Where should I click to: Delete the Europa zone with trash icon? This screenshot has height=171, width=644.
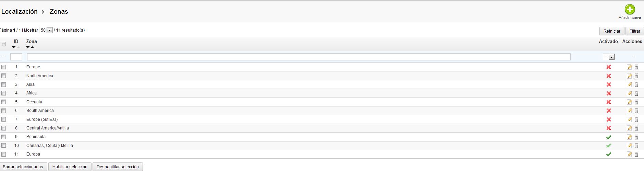(x=636, y=155)
